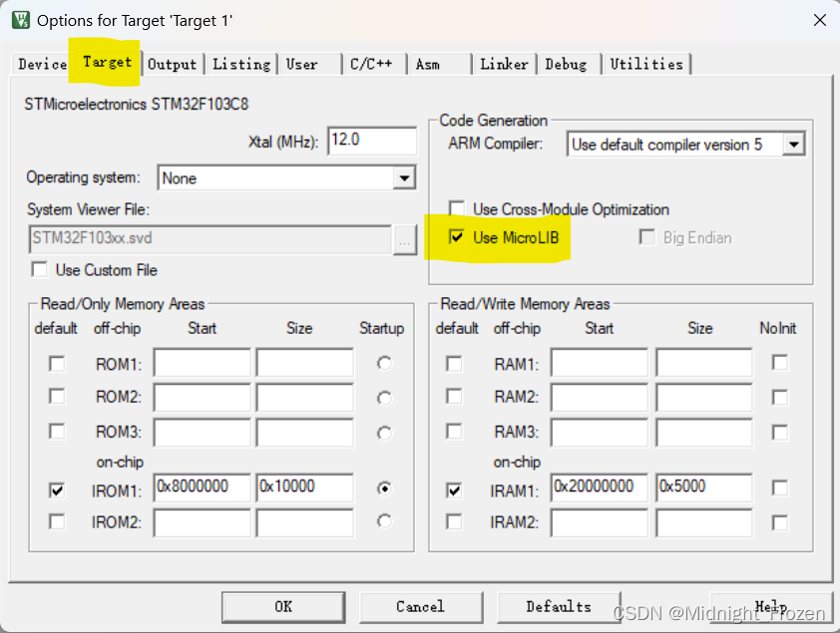Click the IROM2 Start field
This screenshot has height=633, width=840.
point(202,522)
